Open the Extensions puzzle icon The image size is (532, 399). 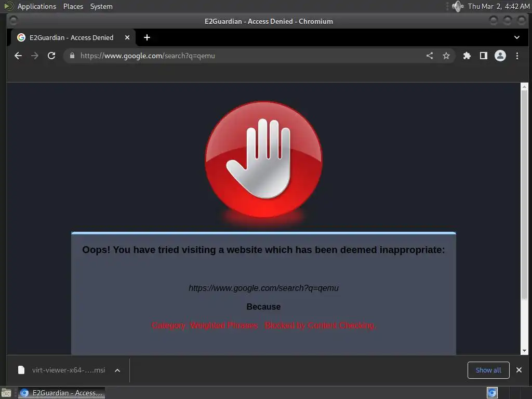click(467, 56)
